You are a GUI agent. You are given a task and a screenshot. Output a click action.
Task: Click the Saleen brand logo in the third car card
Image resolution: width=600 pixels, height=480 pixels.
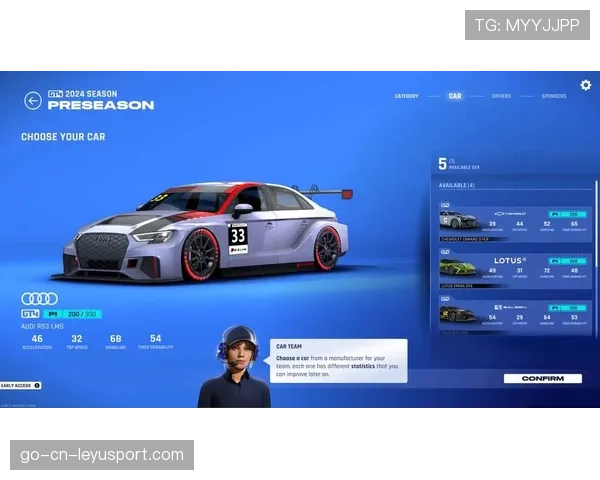(510, 307)
